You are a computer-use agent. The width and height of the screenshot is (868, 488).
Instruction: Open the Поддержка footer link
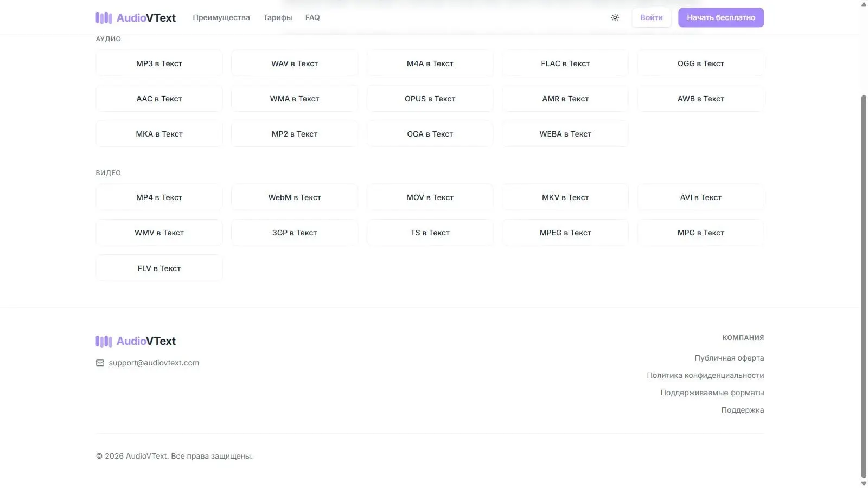click(x=742, y=410)
